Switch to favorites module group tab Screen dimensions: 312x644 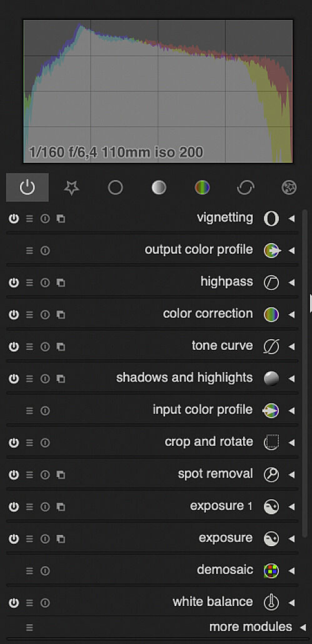(71, 187)
